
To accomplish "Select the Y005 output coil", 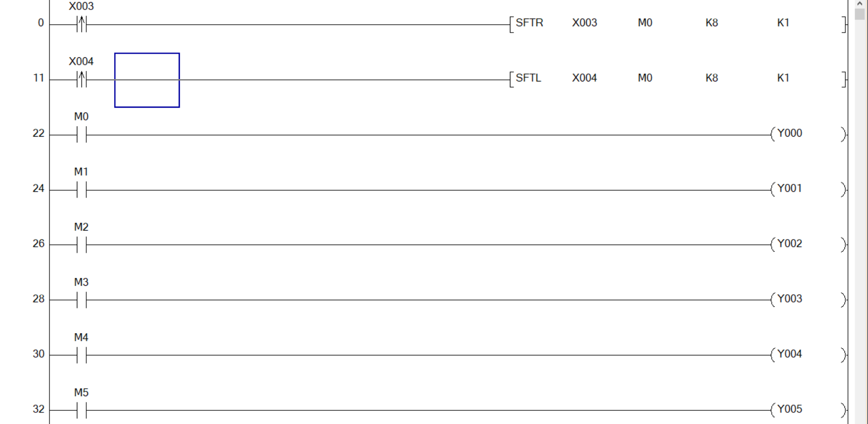I will [789, 409].
